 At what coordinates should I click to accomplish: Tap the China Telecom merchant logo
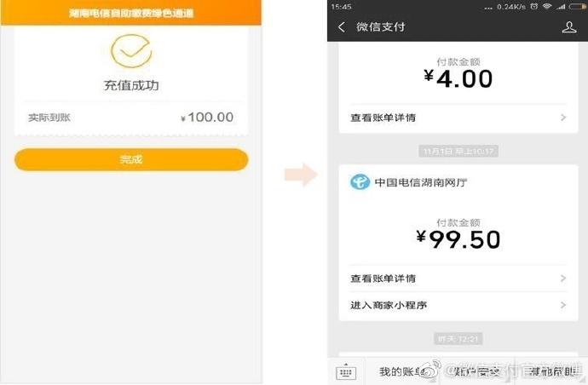click(x=360, y=181)
